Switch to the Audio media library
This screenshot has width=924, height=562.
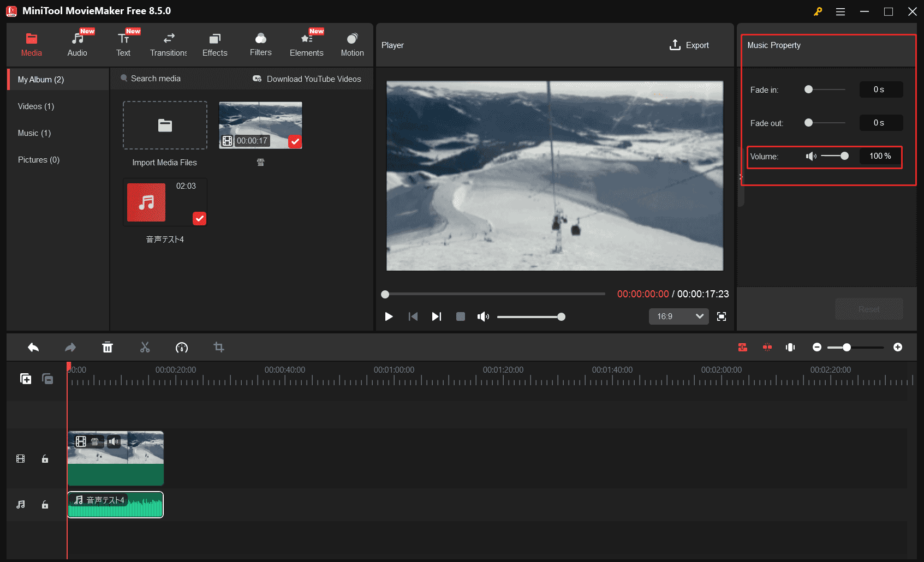(x=77, y=43)
